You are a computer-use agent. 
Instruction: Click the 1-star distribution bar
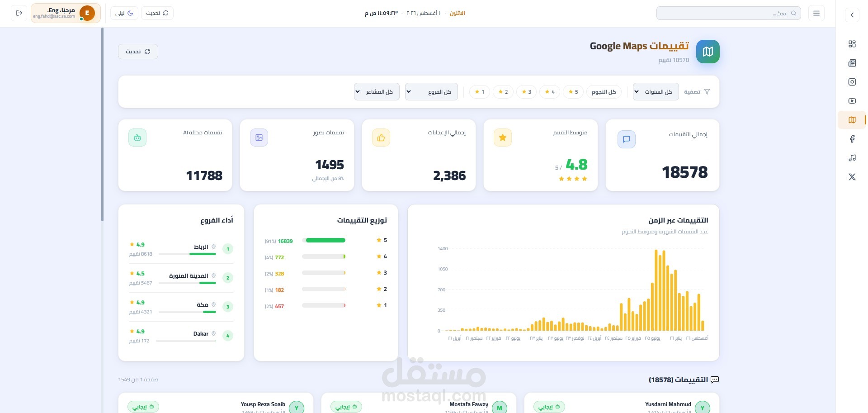[324, 305]
